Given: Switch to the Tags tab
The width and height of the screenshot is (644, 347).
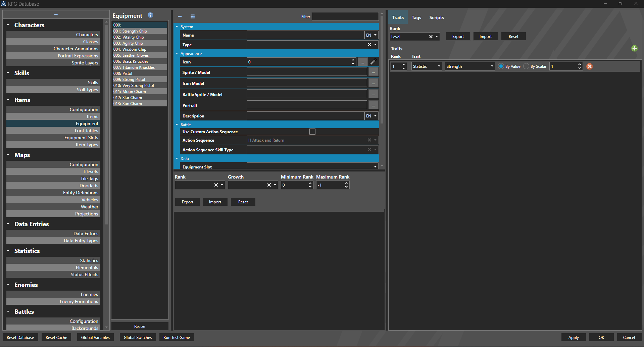Looking at the screenshot, I should coord(416,17).
